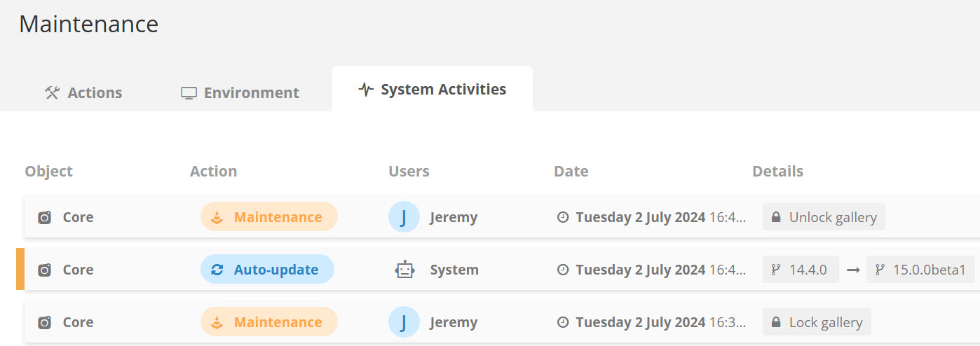Click the 14.4.0 version tag
The height and width of the screenshot is (346, 980).
click(801, 270)
